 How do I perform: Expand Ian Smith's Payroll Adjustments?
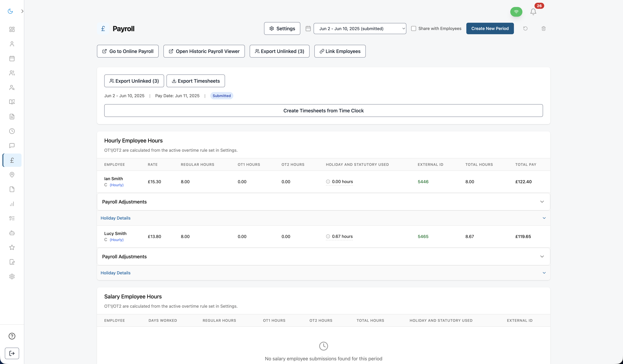323,202
